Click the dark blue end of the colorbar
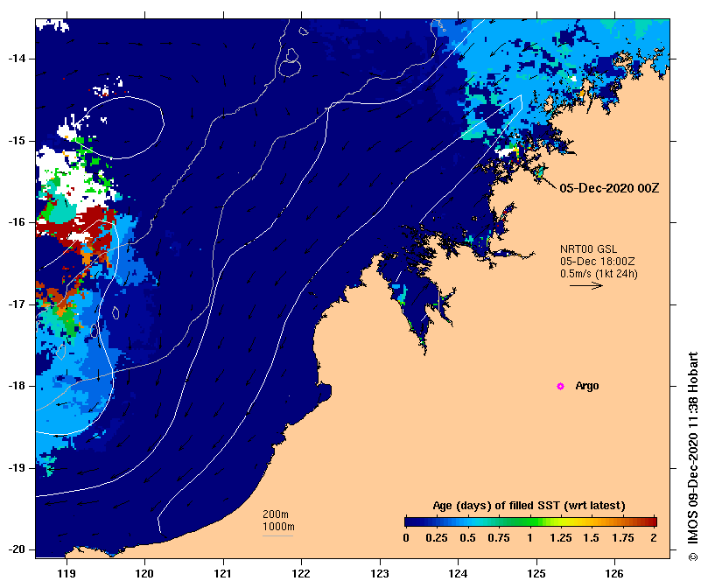Image resolution: width=708 pixels, height=588 pixels. point(411,522)
